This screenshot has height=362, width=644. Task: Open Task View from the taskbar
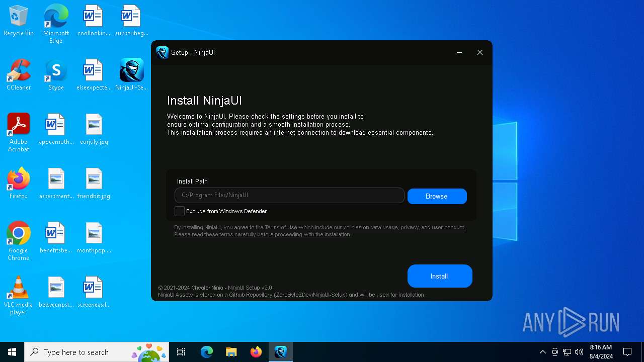click(x=181, y=352)
